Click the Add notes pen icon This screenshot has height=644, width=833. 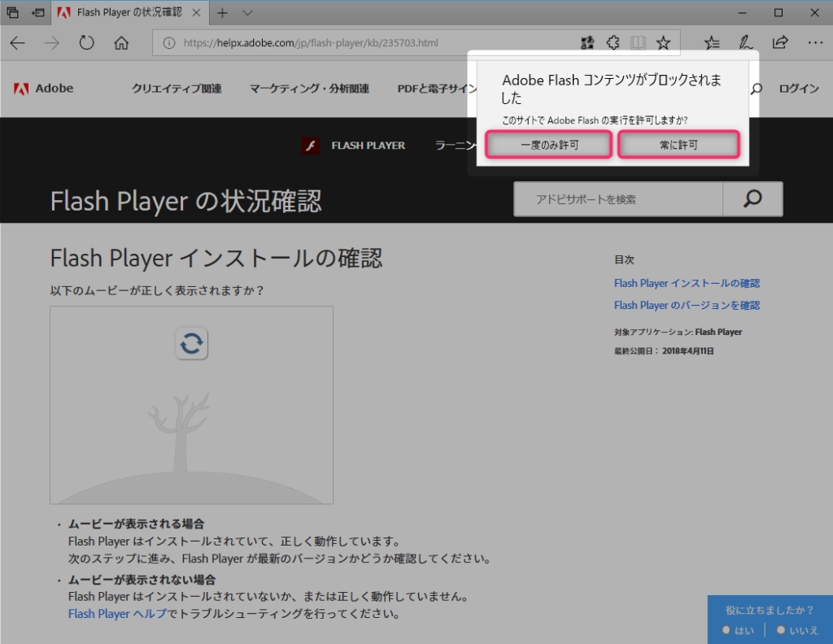[746, 42]
